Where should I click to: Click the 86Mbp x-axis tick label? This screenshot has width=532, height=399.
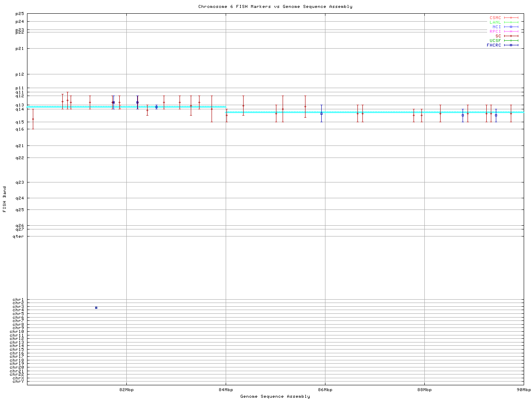[x=325, y=390]
